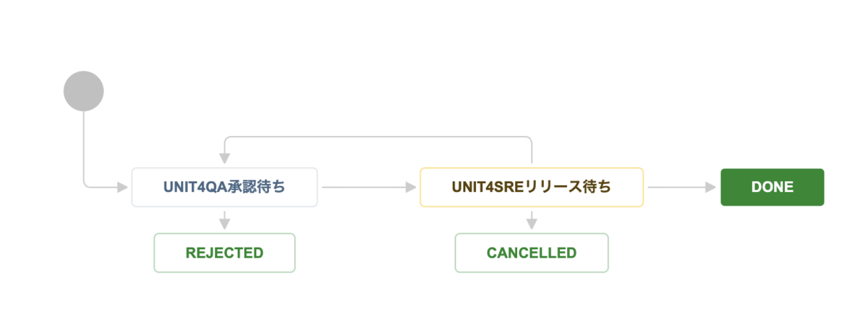Click the green DONE status
The image size is (868, 312).
pyautogui.click(x=772, y=187)
